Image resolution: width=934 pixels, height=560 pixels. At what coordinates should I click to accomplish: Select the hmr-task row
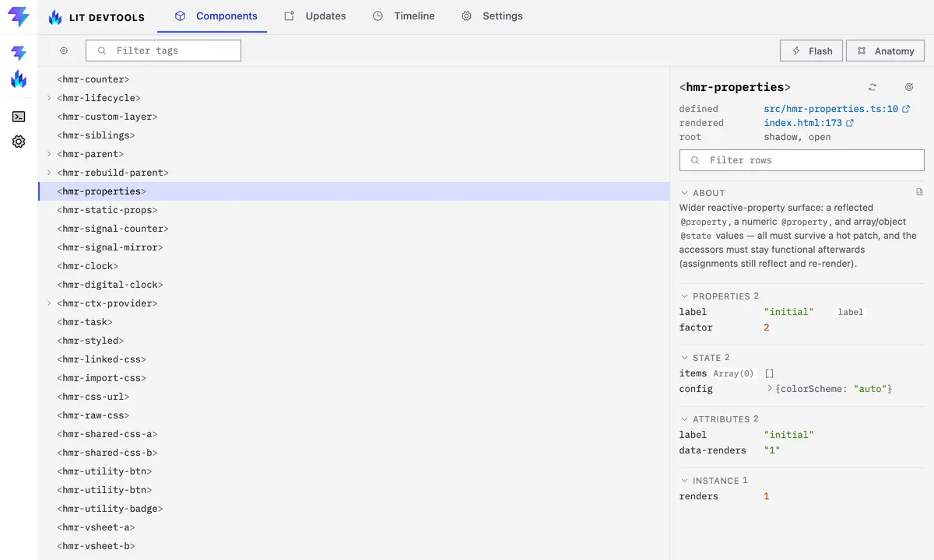point(354,322)
